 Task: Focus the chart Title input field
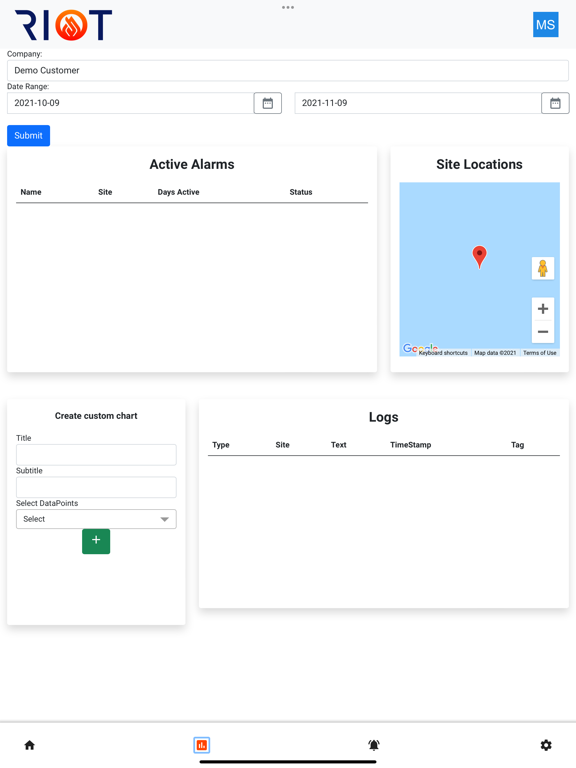click(x=96, y=455)
